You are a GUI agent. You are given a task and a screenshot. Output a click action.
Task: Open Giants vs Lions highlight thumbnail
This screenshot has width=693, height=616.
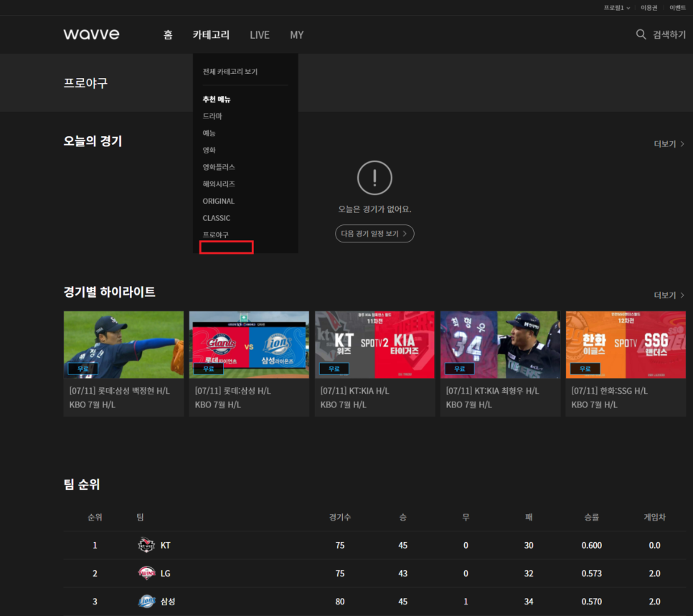(x=249, y=345)
